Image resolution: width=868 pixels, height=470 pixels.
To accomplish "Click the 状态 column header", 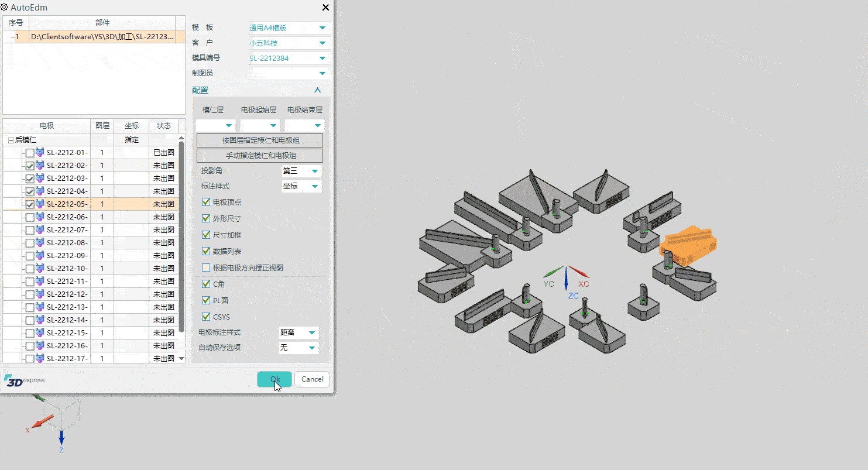I will pos(164,126).
